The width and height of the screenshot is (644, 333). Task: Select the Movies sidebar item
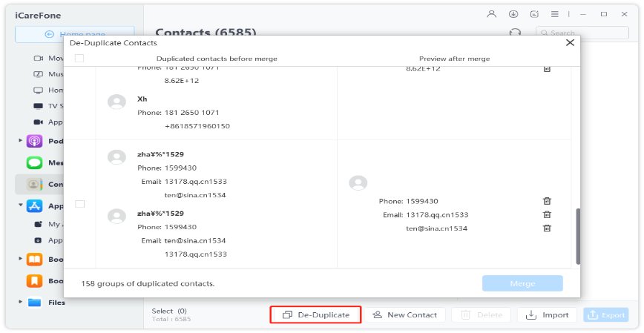[x=48, y=59]
